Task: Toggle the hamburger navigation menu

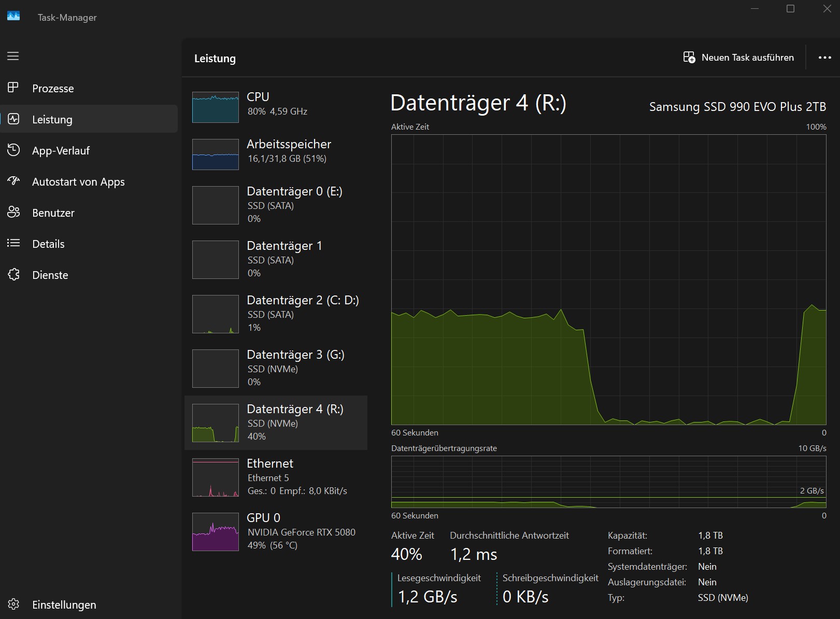Action: [x=13, y=56]
